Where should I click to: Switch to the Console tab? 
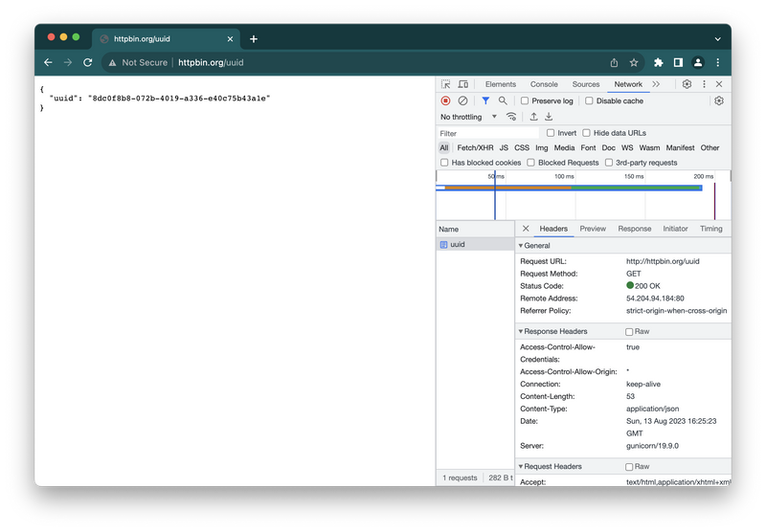coord(544,84)
